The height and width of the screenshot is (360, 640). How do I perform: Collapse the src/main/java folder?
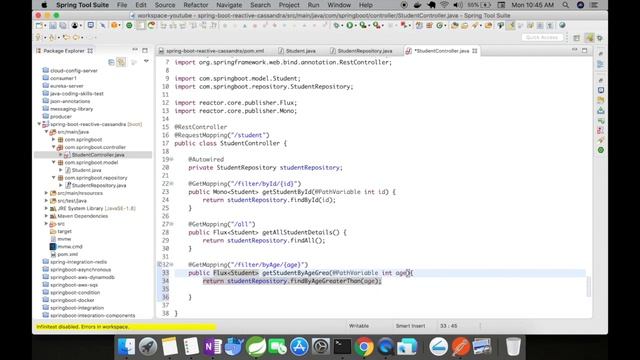pos(46,132)
